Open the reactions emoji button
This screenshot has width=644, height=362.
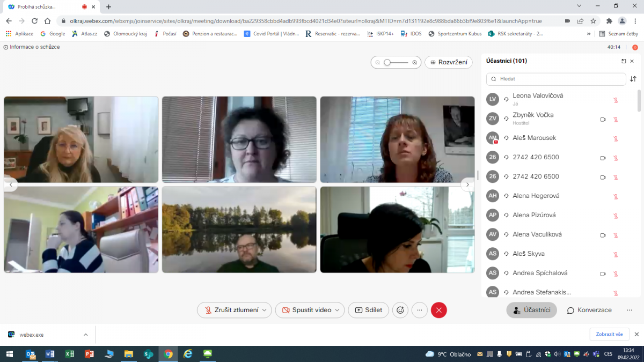pyautogui.click(x=400, y=310)
